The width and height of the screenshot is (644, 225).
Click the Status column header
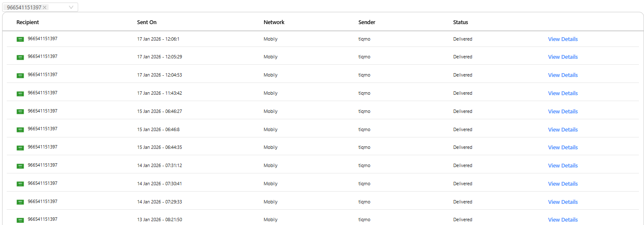point(461,22)
